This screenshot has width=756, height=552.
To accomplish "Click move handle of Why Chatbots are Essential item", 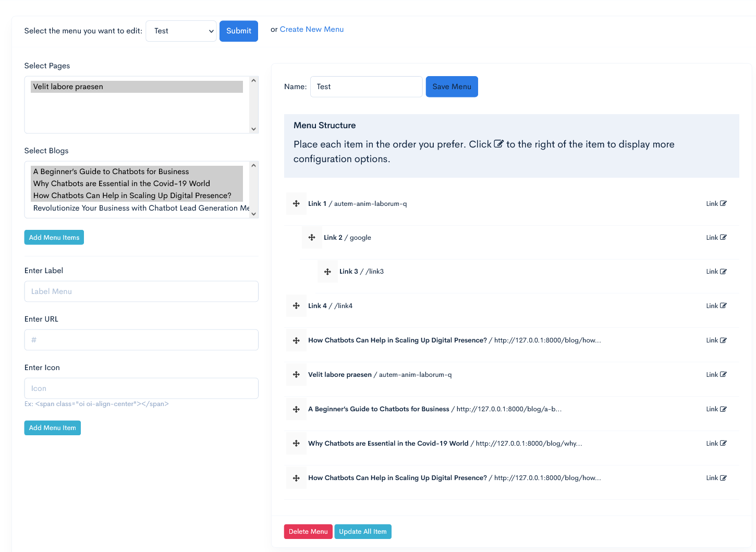I will [x=296, y=443].
